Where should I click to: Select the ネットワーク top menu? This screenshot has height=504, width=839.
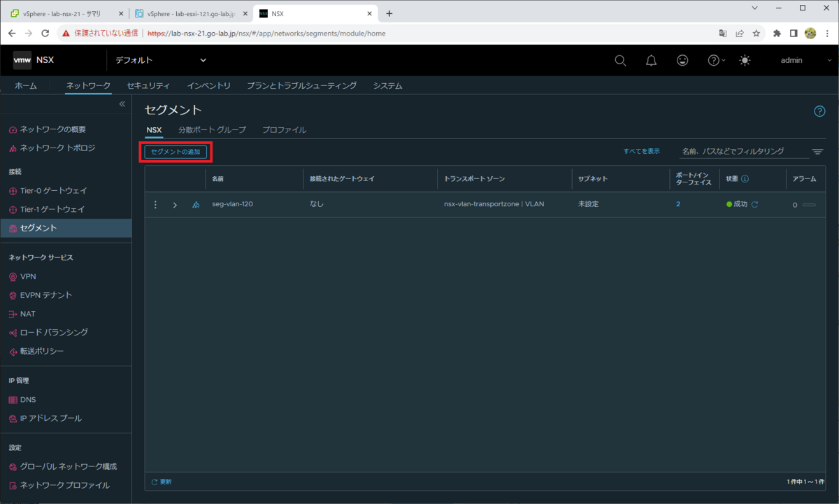point(88,85)
